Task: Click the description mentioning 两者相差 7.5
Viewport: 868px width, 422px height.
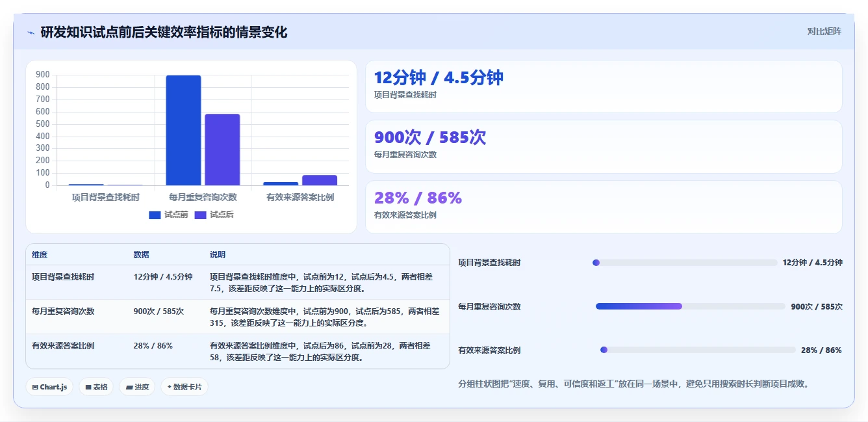Action: [321, 282]
